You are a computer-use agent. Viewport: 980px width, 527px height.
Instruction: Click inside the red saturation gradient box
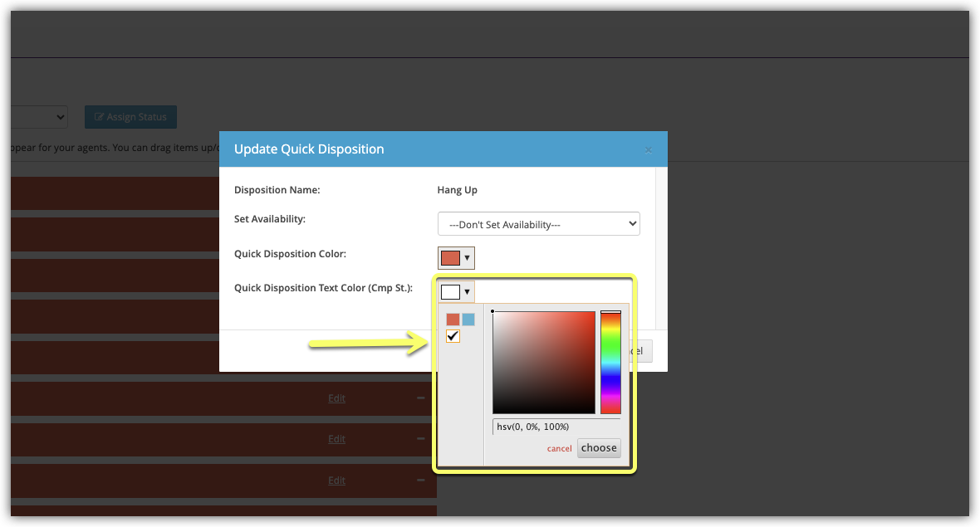(544, 362)
